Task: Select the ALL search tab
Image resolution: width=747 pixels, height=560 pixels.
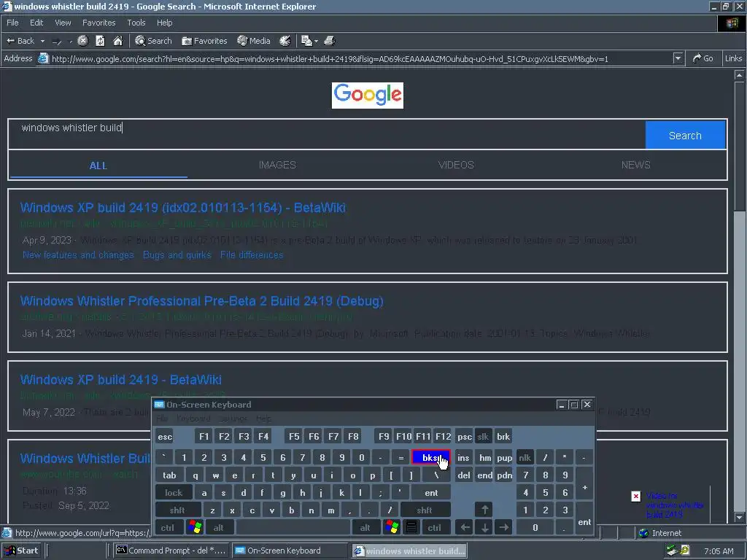Action: (98, 166)
